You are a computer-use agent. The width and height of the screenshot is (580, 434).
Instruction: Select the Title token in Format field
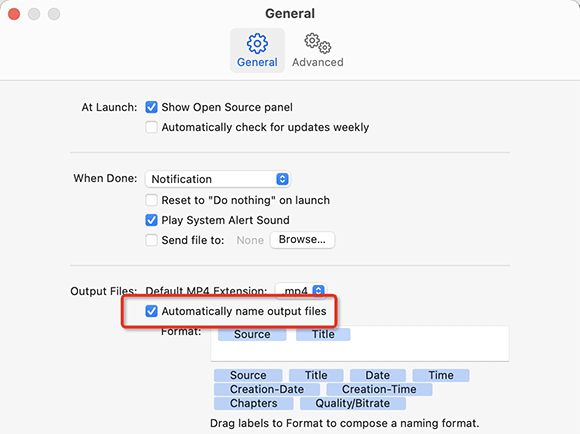[323, 334]
